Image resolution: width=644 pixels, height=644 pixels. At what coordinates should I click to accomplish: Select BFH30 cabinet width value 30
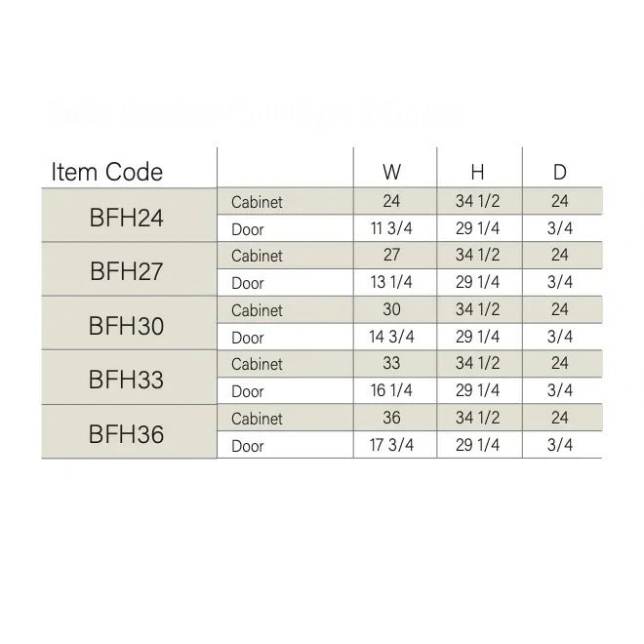pyautogui.click(x=392, y=310)
